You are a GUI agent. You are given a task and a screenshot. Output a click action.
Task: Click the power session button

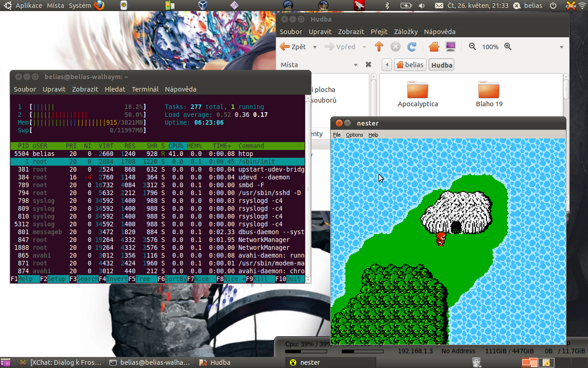point(553,6)
